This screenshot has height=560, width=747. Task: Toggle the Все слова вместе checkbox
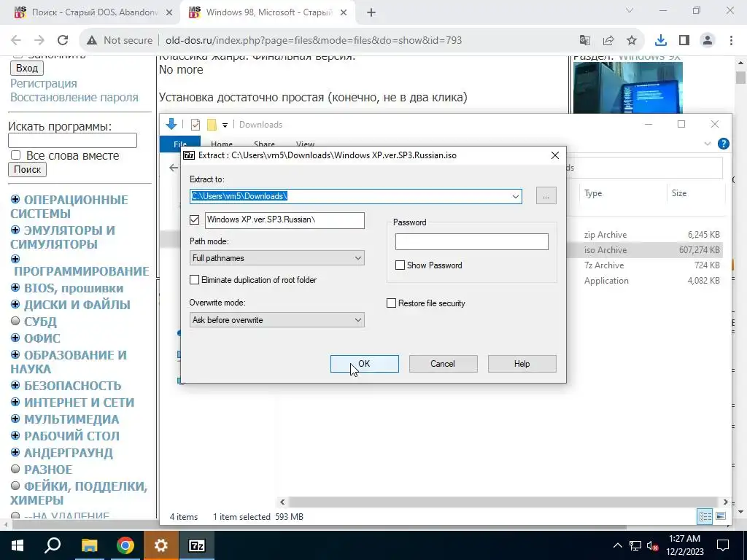16,155
